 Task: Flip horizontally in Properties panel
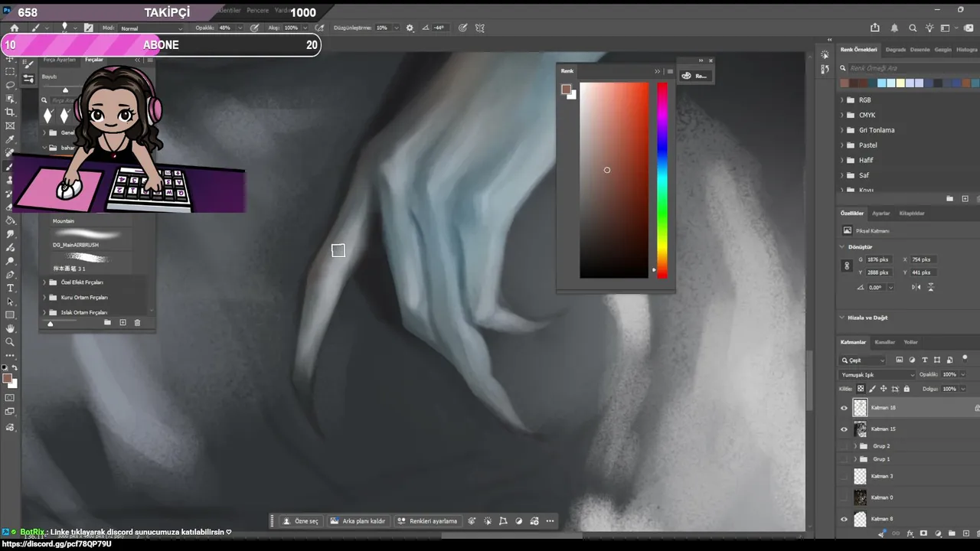click(x=916, y=287)
